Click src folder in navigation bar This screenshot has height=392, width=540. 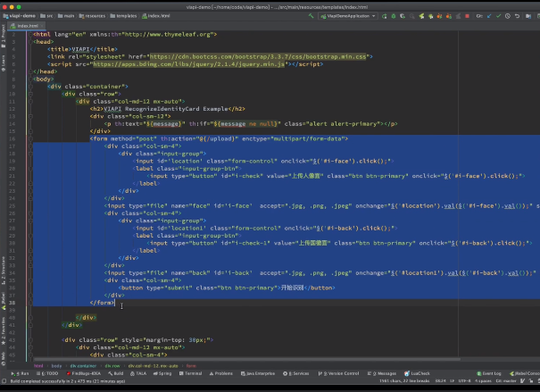pyautogui.click(x=46, y=16)
